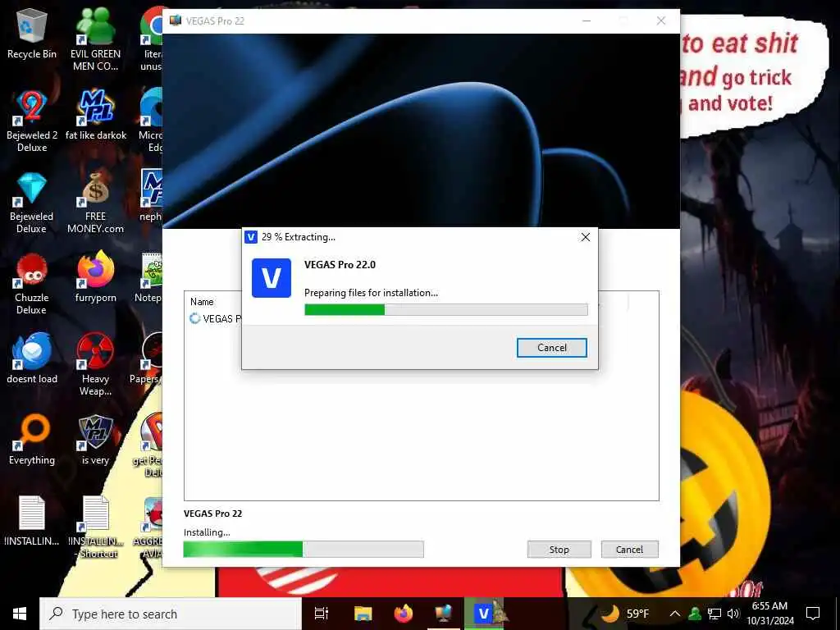Select the is very shield icon
Screen dimensions: 840x630
95,440
